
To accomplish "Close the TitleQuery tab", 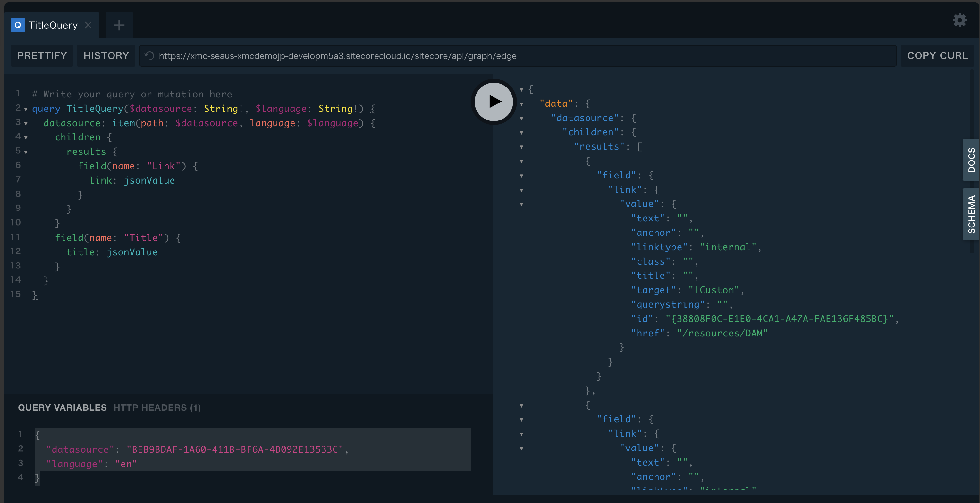I will [88, 25].
